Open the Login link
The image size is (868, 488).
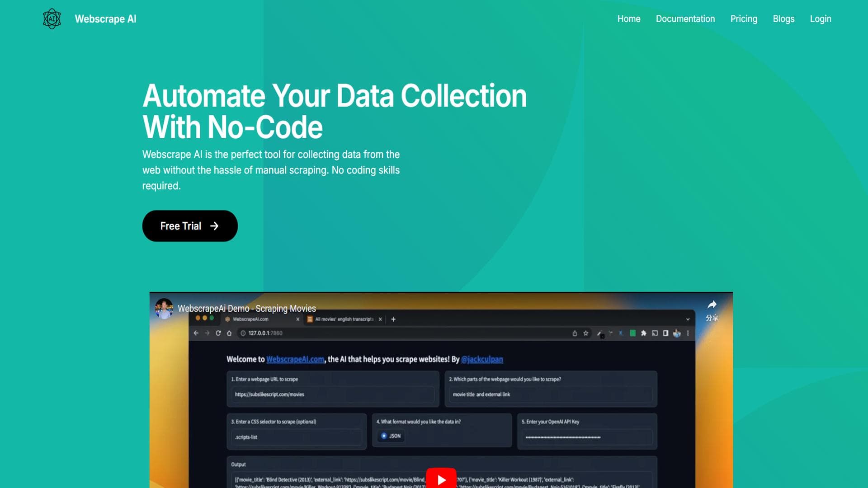(x=821, y=19)
